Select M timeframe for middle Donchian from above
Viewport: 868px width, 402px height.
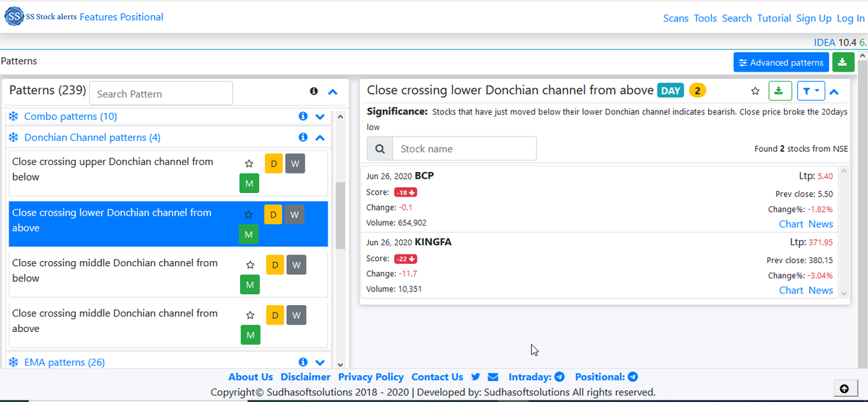[x=250, y=336]
